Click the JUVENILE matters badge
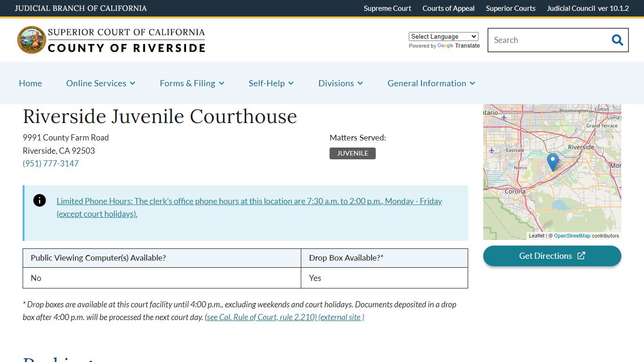 click(353, 153)
